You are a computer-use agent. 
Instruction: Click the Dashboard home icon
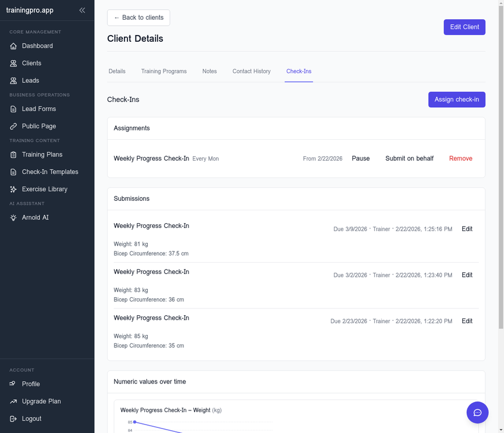point(14,46)
